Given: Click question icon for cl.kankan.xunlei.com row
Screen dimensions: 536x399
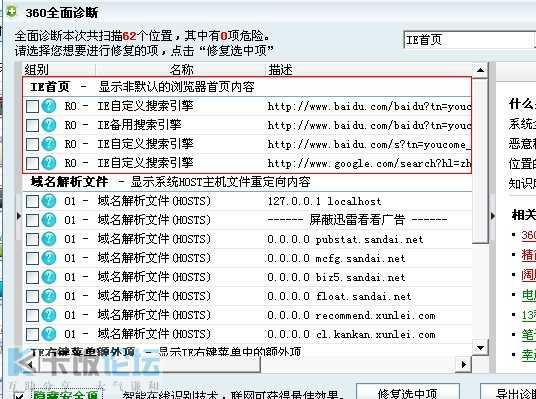Looking at the screenshot, I should click(x=49, y=334).
